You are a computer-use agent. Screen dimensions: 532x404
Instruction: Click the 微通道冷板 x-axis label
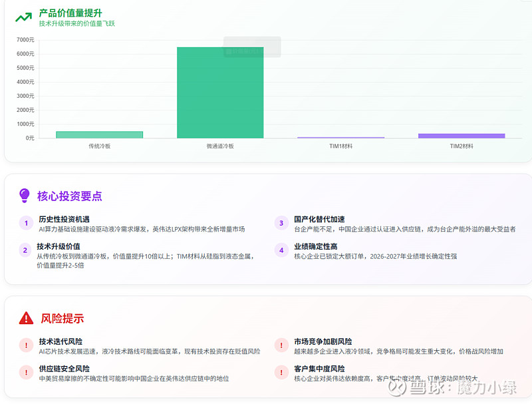tap(220, 146)
